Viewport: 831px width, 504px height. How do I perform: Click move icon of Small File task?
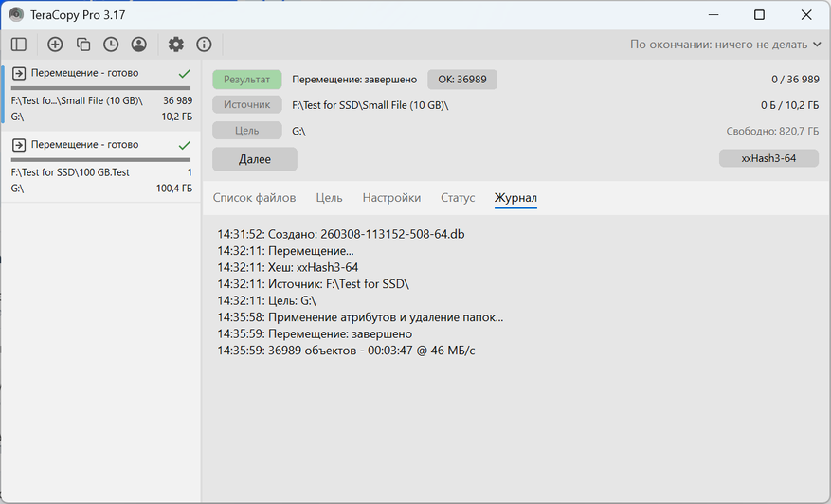(x=19, y=73)
